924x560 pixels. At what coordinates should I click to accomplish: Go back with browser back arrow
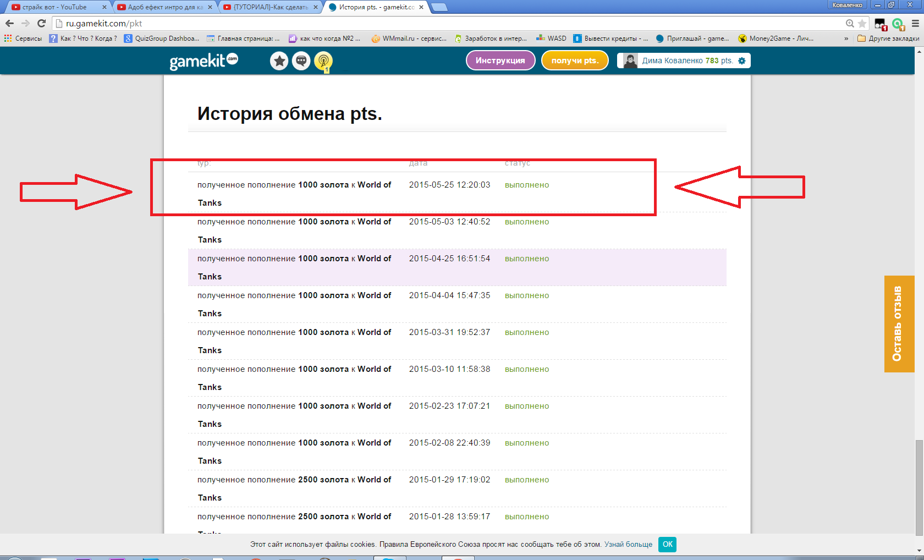click(9, 23)
